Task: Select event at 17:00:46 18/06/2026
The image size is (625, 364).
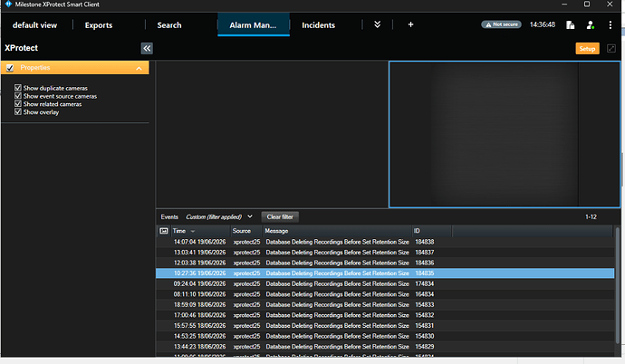Action: pyautogui.click(x=385, y=315)
